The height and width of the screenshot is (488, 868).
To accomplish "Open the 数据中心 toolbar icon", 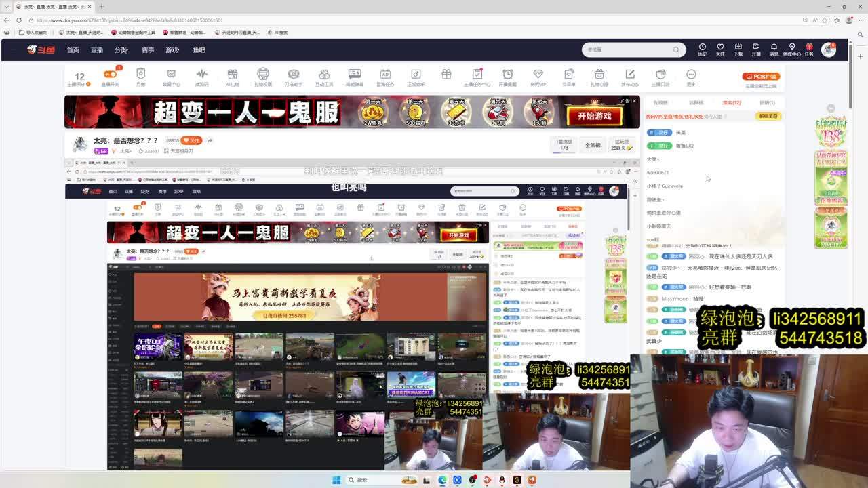I will [x=171, y=77].
